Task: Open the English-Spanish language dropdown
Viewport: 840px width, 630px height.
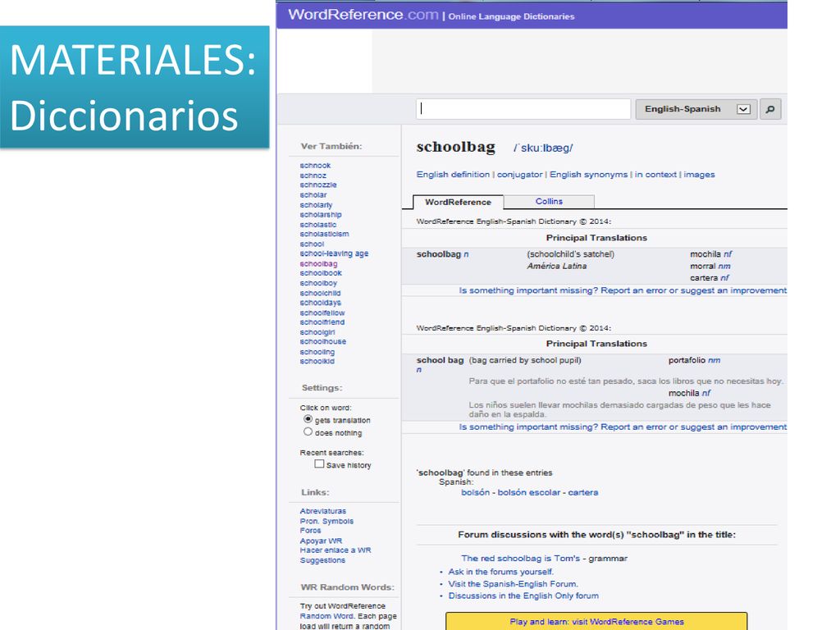Action: (696, 109)
